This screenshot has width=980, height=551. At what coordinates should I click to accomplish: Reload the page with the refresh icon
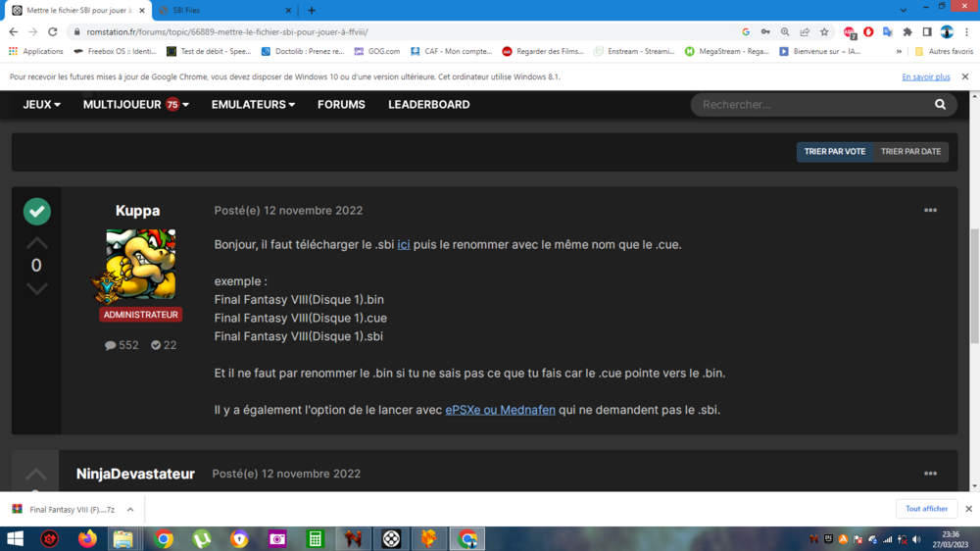[x=53, y=31]
